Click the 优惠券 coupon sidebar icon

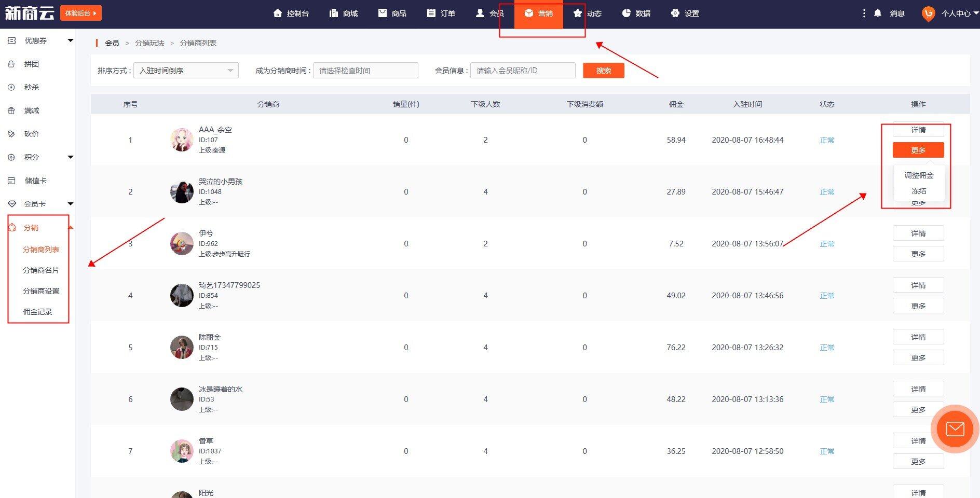coord(11,40)
